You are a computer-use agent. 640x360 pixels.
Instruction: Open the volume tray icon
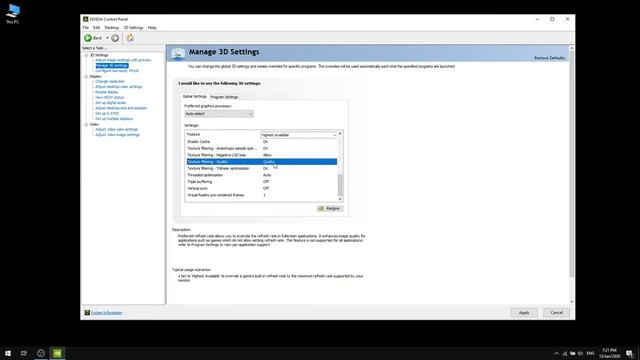[x=580, y=353]
